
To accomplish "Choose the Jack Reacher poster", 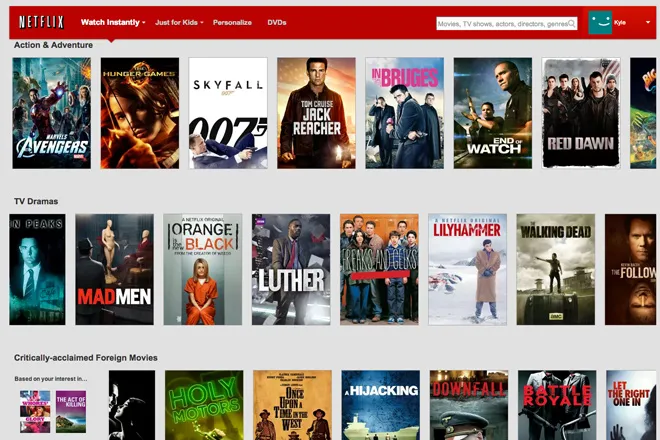I will point(317,113).
